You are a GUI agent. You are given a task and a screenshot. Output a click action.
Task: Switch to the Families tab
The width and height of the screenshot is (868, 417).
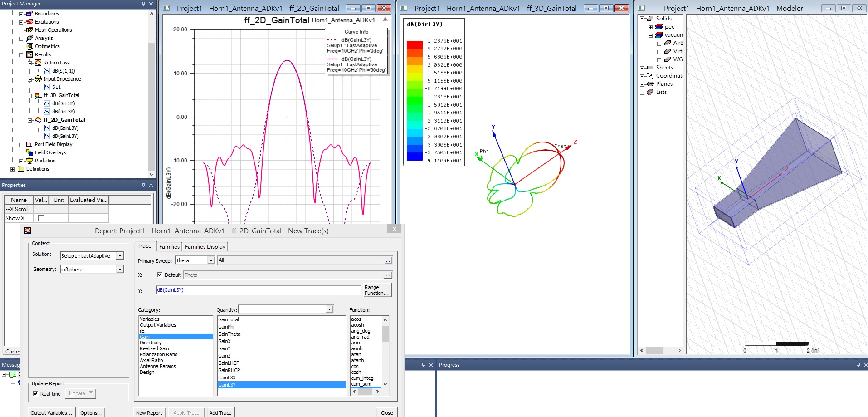[169, 247]
